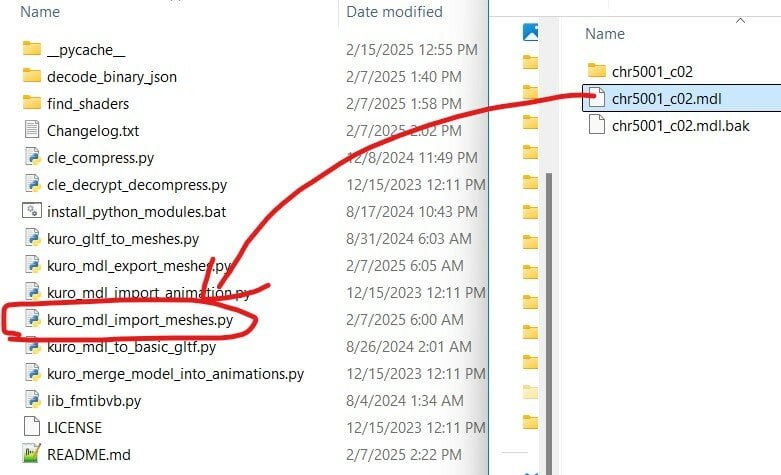Select file name install_python_modules.bat

[136, 212]
